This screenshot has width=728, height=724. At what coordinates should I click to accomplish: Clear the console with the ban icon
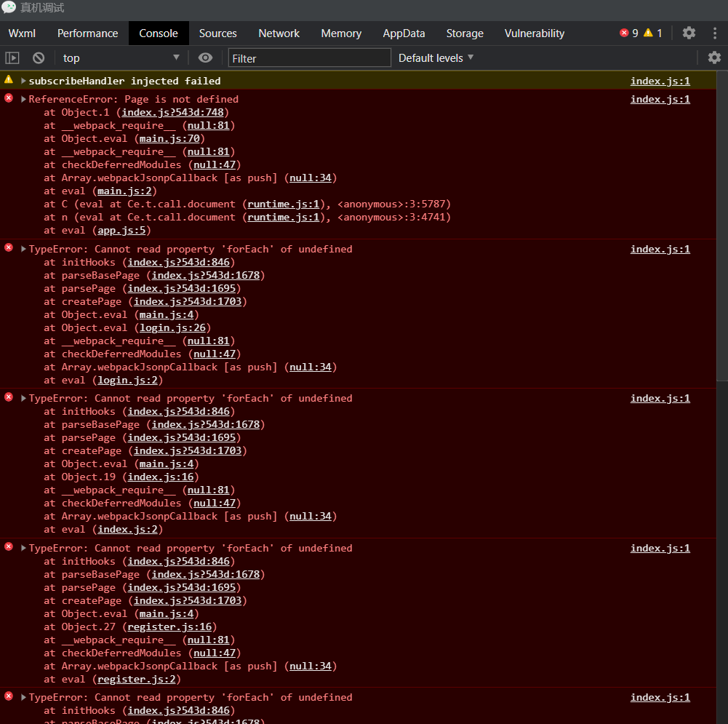[x=39, y=58]
